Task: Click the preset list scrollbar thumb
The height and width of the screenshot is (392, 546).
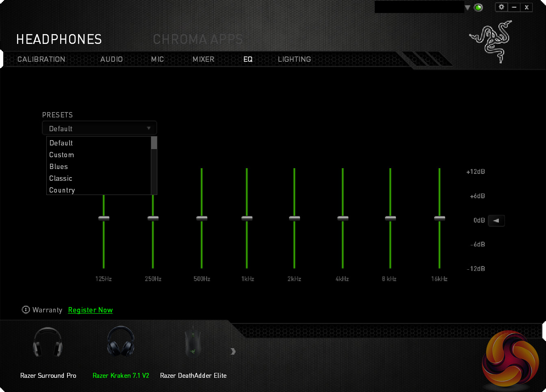Action: click(x=154, y=143)
